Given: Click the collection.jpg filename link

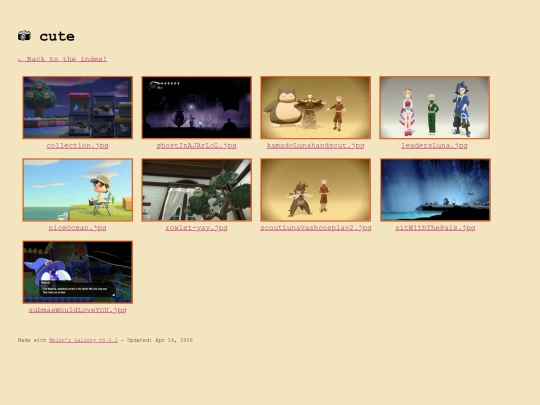Looking at the screenshot, I should [77, 145].
